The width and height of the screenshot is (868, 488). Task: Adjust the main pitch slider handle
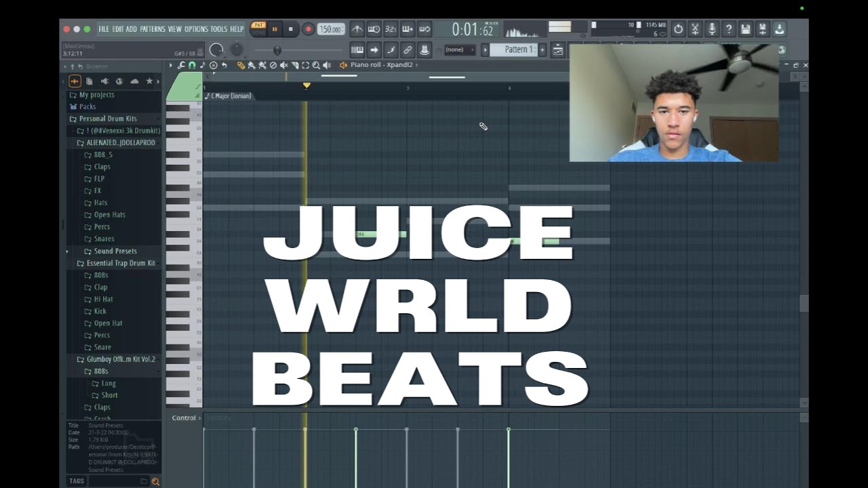(277, 50)
